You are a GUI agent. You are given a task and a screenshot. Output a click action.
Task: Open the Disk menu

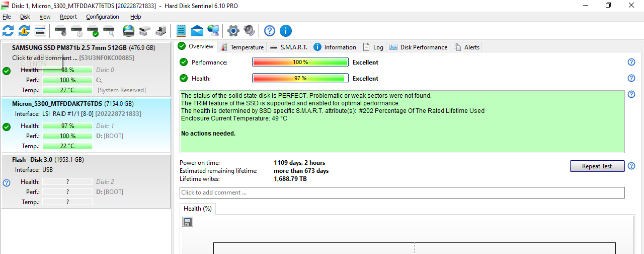25,17
